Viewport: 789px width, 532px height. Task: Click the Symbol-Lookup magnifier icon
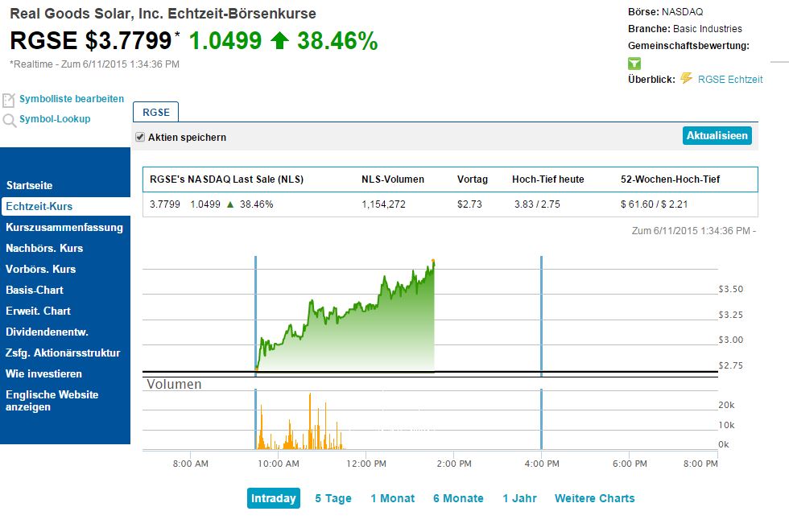point(9,120)
